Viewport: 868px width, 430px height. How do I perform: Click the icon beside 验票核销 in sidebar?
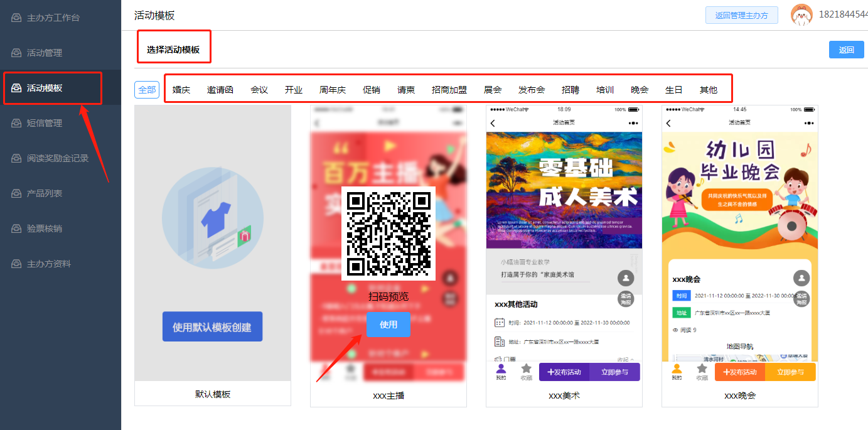pyautogui.click(x=17, y=228)
